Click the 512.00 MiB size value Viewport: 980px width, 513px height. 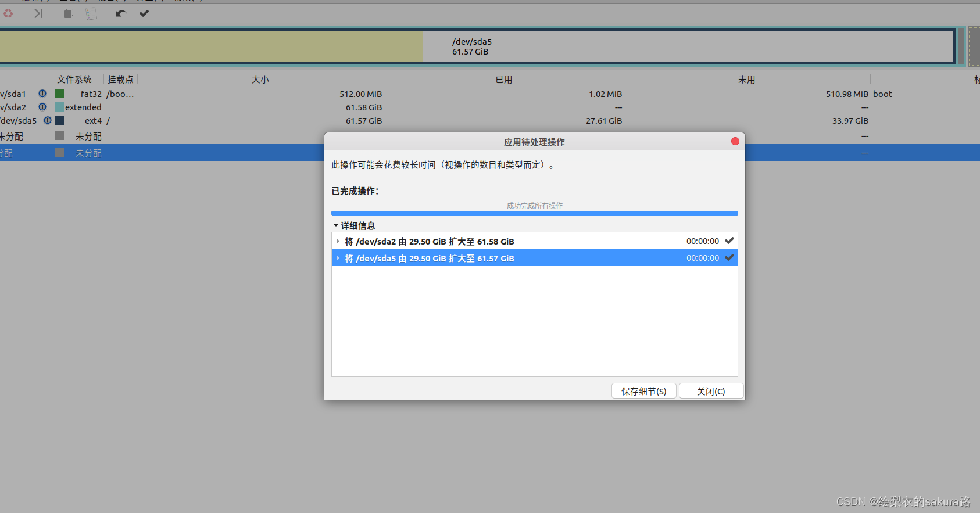coord(361,94)
